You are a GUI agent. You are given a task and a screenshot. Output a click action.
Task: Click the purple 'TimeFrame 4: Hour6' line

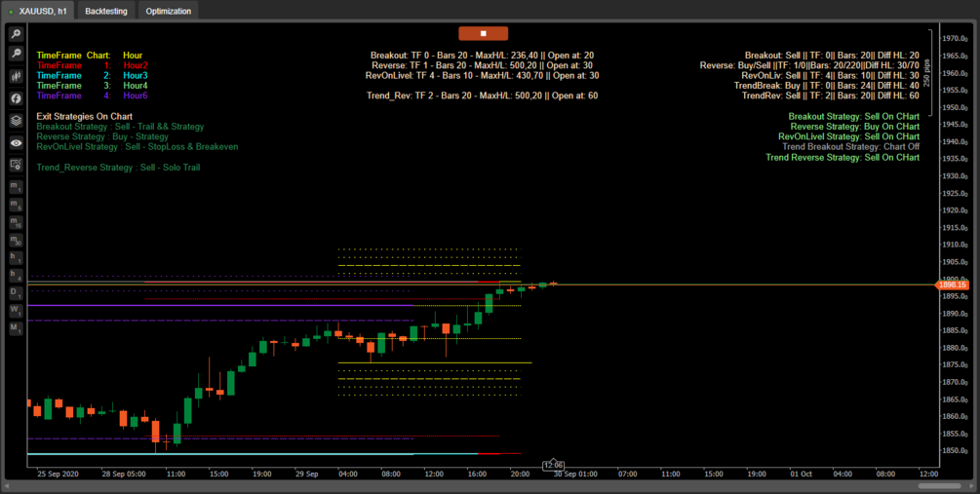point(92,95)
